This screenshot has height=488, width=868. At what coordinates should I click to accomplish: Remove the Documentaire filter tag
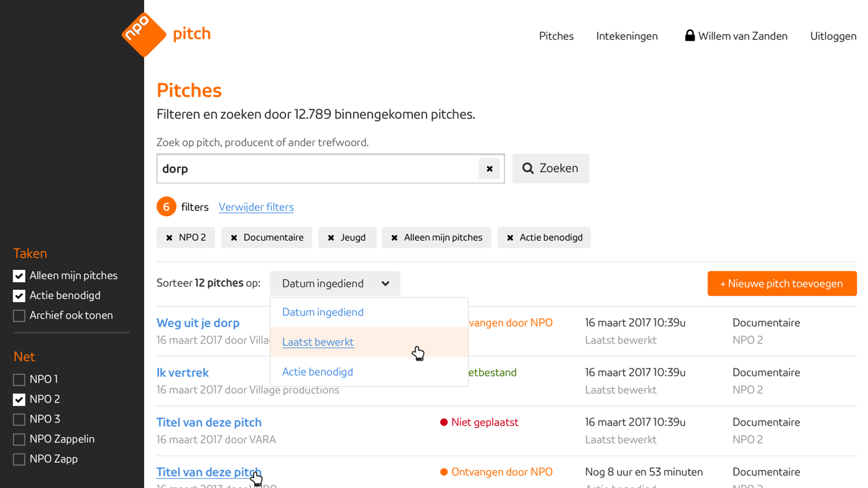(x=234, y=238)
